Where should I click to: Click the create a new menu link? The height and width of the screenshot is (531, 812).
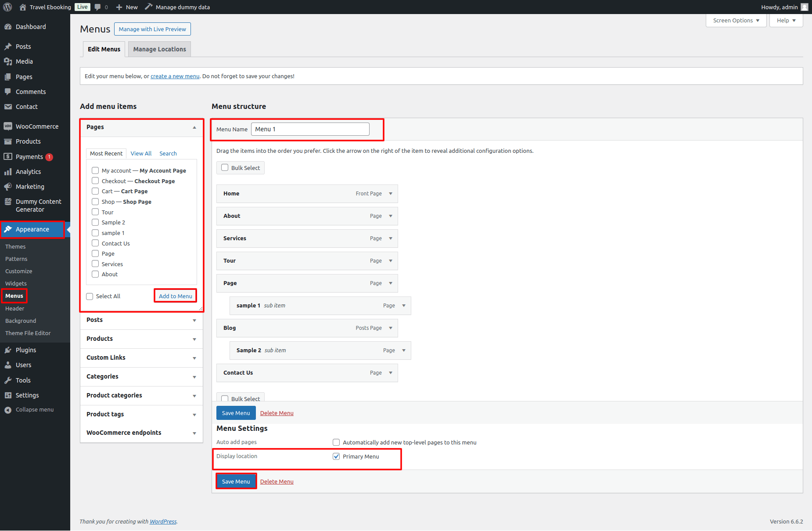pos(175,76)
